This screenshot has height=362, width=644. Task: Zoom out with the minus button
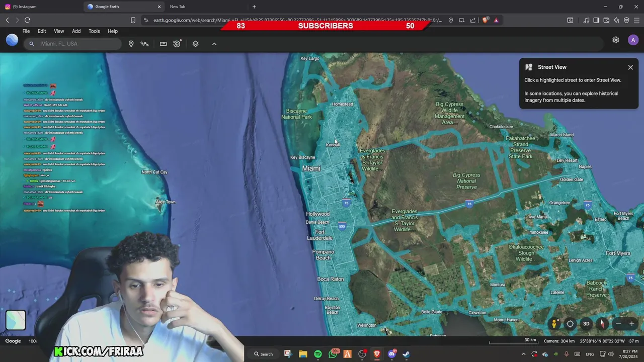(x=619, y=324)
